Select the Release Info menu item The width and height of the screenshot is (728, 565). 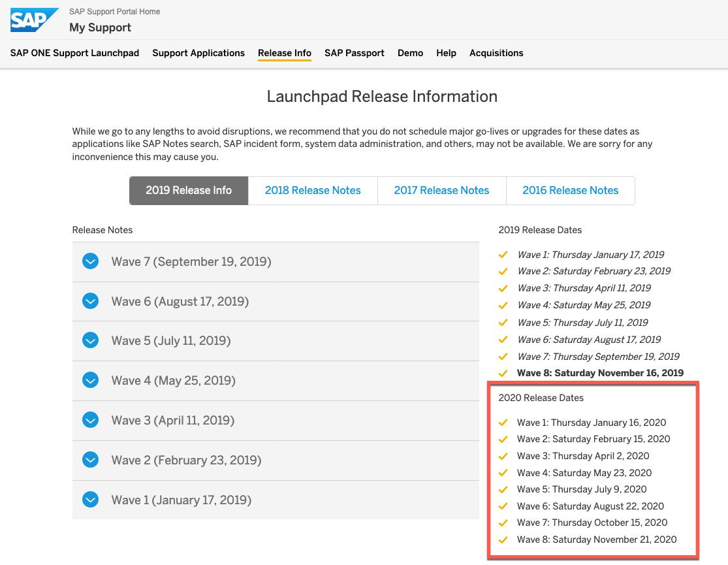pos(285,53)
